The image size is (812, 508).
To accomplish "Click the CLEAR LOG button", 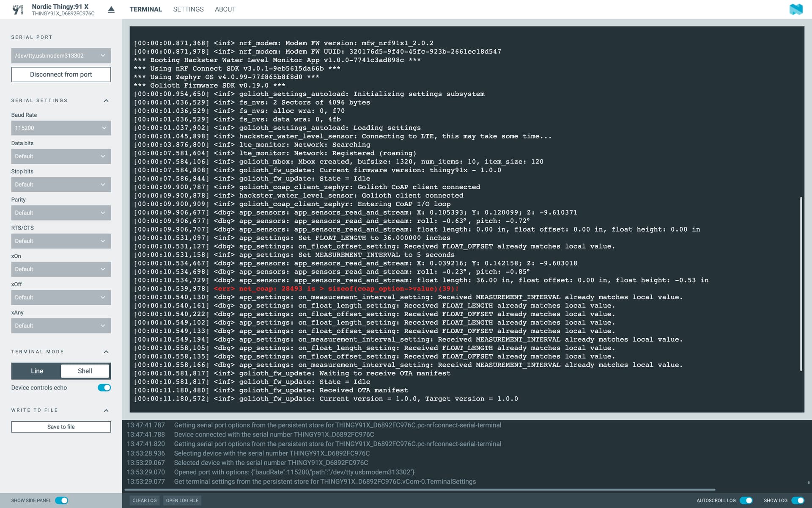I will tap(144, 500).
